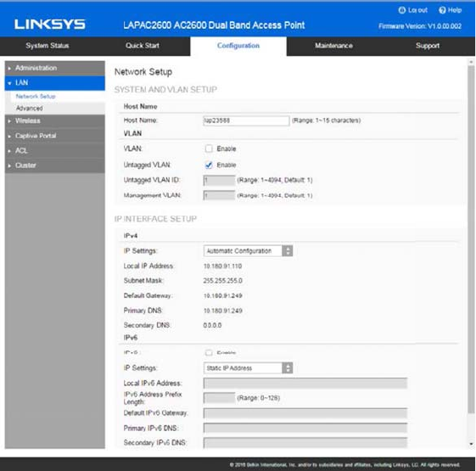Viewport: 476px width, 471px height.
Task: Uncheck the Untagged VLAN Enable checkbox
Action: pyautogui.click(x=209, y=165)
